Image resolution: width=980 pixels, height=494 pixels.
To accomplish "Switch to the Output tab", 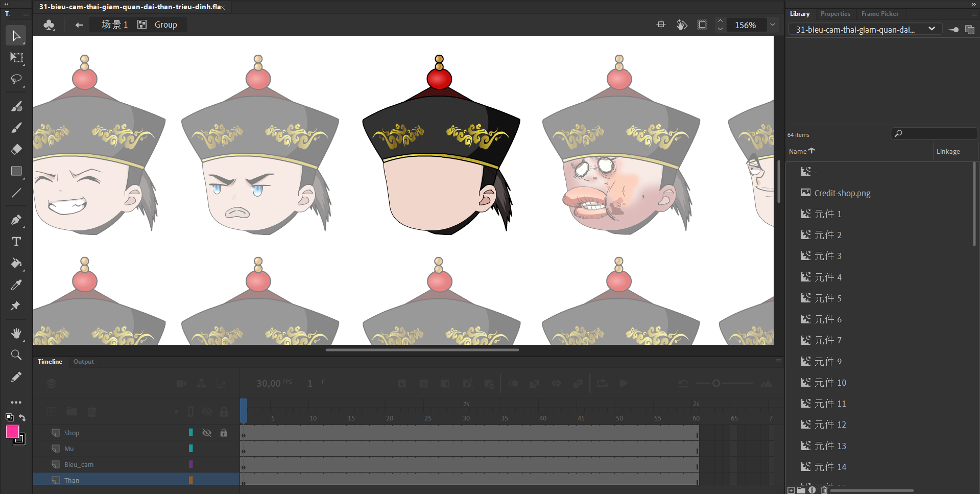I will coord(83,362).
